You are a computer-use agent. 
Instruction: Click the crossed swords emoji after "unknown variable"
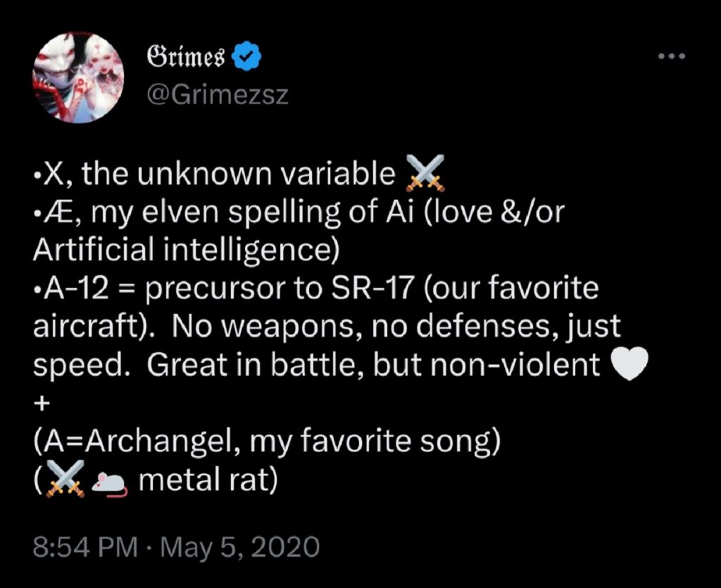pyautogui.click(x=426, y=175)
